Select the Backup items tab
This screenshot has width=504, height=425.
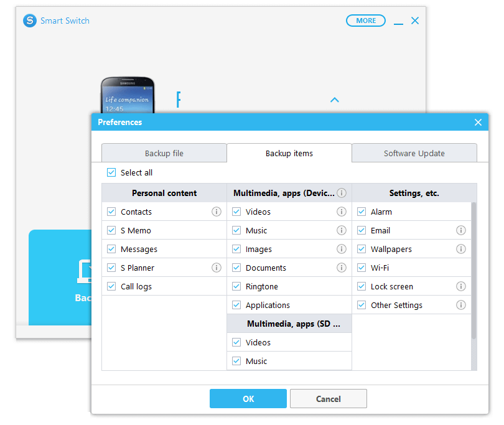[x=289, y=153]
